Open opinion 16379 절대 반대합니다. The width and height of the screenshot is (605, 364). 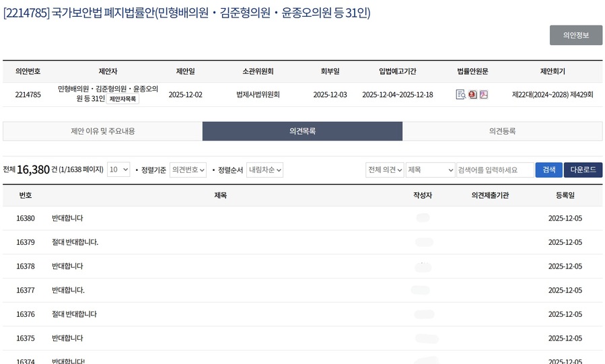pyautogui.click(x=75, y=242)
